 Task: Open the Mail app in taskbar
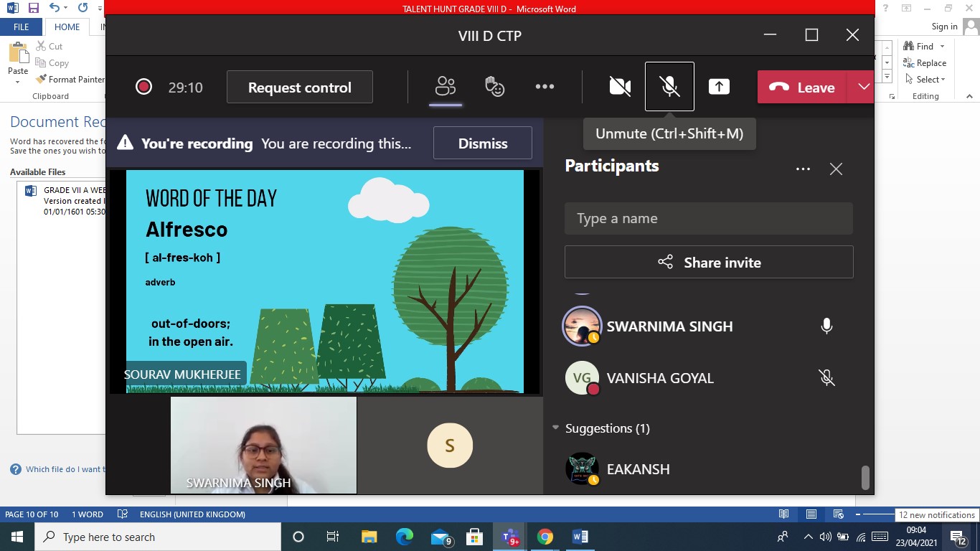[440, 537]
